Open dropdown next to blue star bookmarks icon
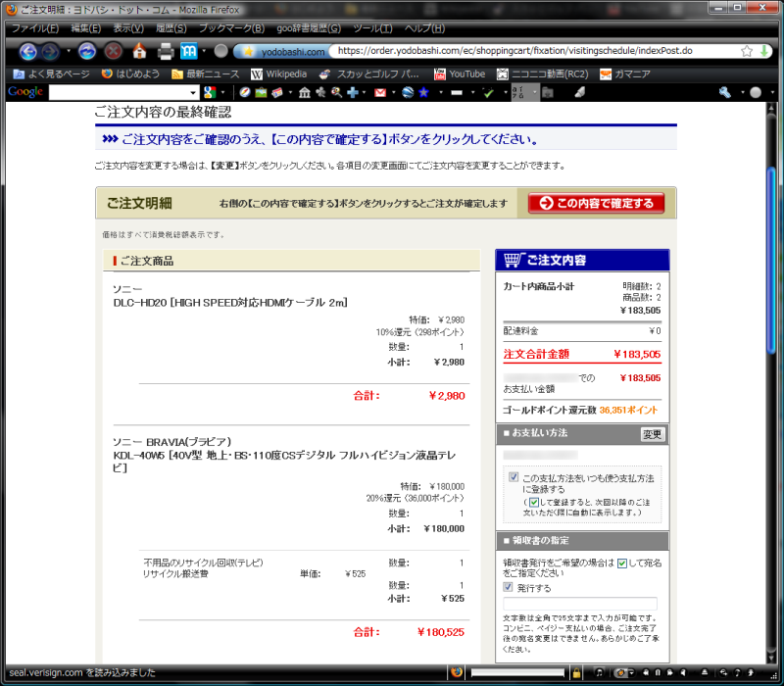The width and height of the screenshot is (784, 686). tap(441, 93)
